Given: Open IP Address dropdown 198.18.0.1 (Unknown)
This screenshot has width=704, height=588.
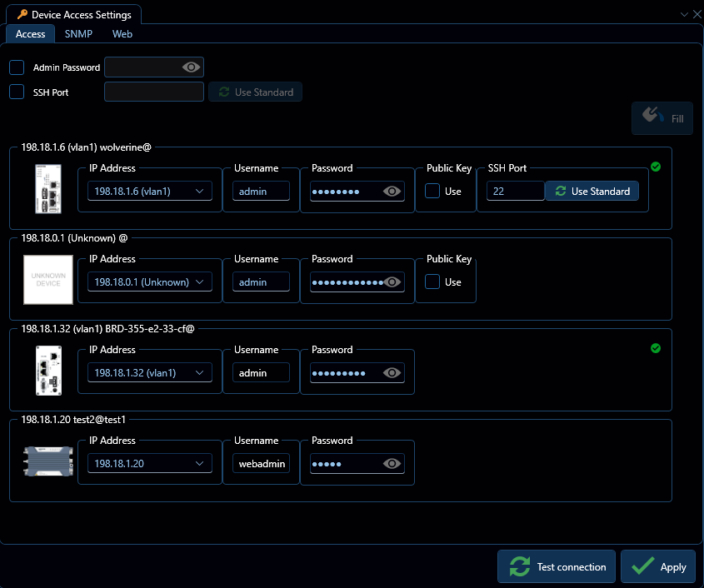Looking at the screenshot, I should click(149, 282).
